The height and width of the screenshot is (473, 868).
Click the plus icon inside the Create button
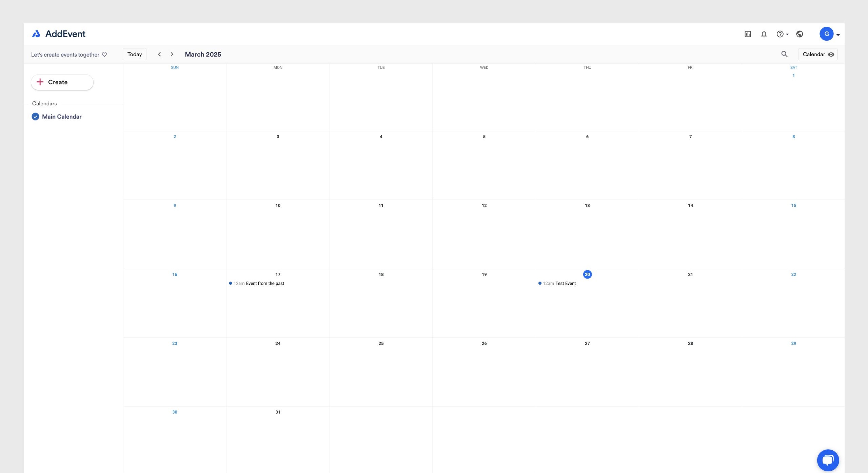40,82
